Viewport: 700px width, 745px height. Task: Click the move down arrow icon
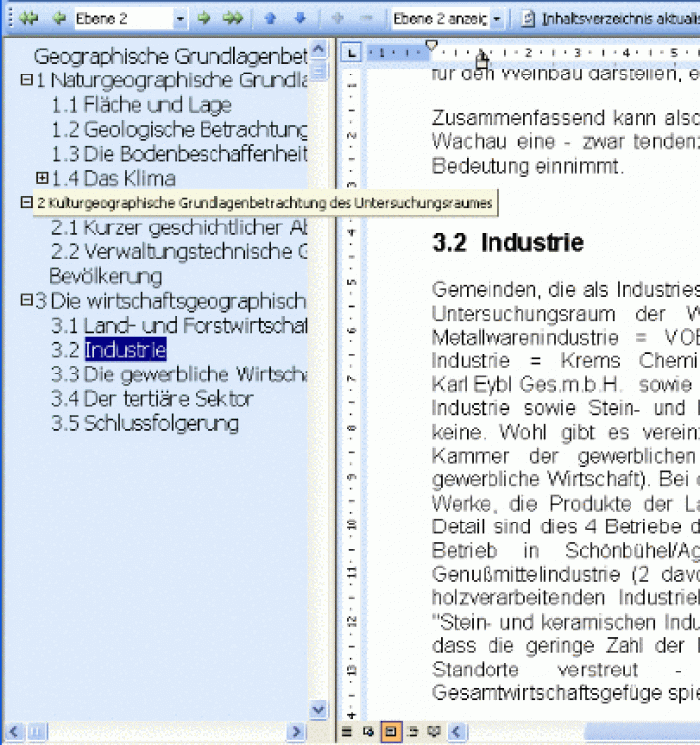click(x=300, y=18)
